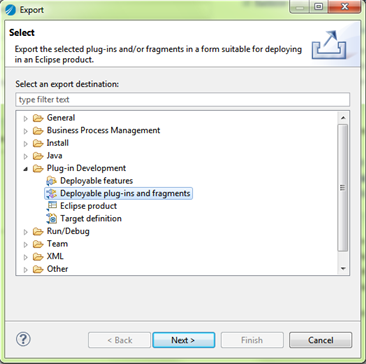Click the Deployable plug-ins and fragments icon
Image resolution: width=366 pixels, height=364 pixels.
(x=52, y=194)
